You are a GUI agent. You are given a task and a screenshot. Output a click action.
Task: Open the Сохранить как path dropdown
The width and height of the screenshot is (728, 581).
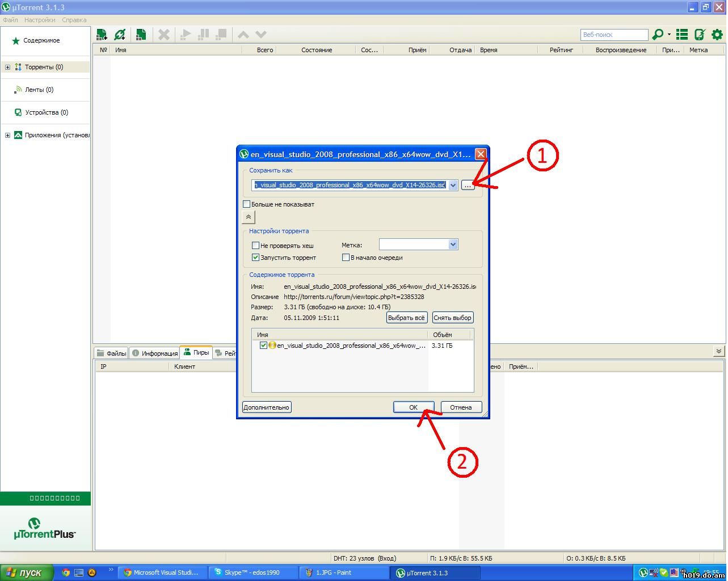[x=453, y=185]
